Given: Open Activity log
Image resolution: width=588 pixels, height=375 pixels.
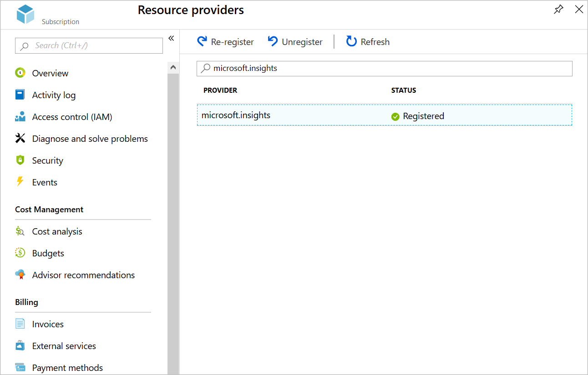Looking at the screenshot, I should coord(54,95).
